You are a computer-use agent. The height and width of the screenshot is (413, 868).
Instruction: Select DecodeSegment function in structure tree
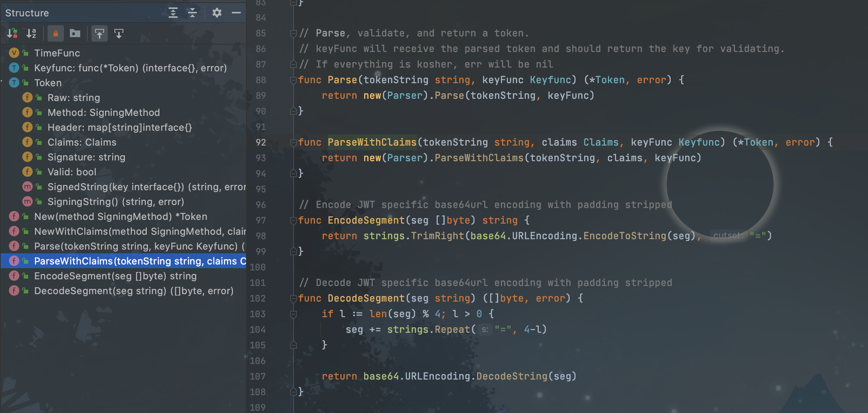(x=133, y=291)
